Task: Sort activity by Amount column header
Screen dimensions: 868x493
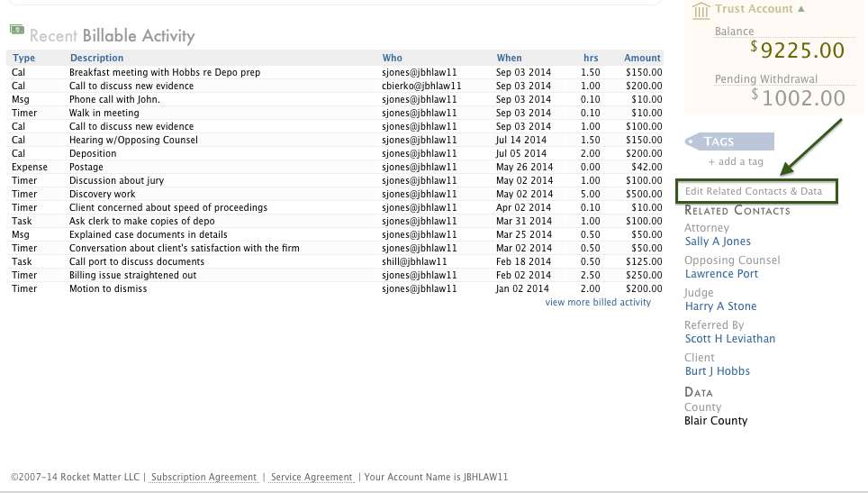Action: coord(643,58)
